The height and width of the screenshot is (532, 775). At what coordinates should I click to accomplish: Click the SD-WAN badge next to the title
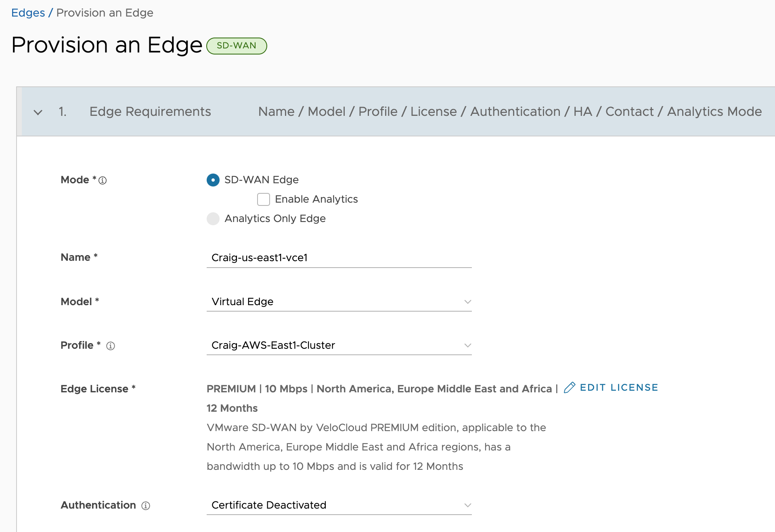237,46
